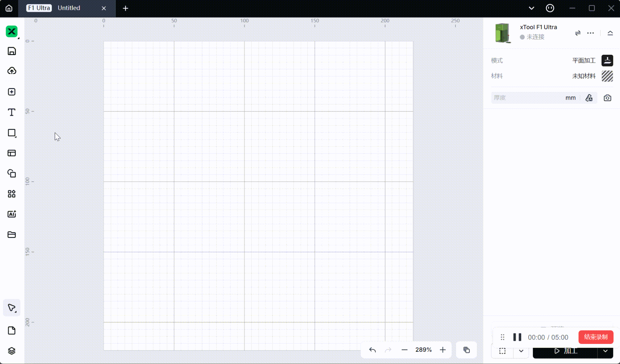Click the auto-measure thickness ruler icon
This screenshot has height=364, width=620.
point(589,98)
